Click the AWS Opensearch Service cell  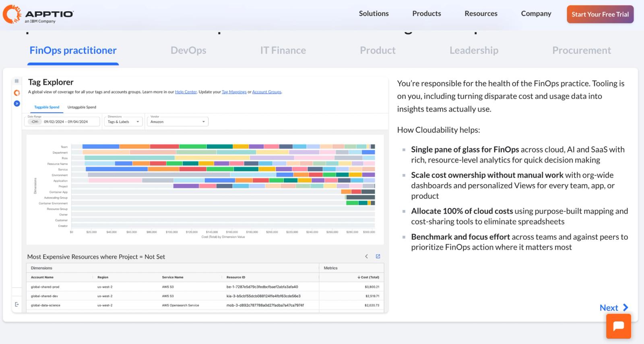click(x=180, y=305)
